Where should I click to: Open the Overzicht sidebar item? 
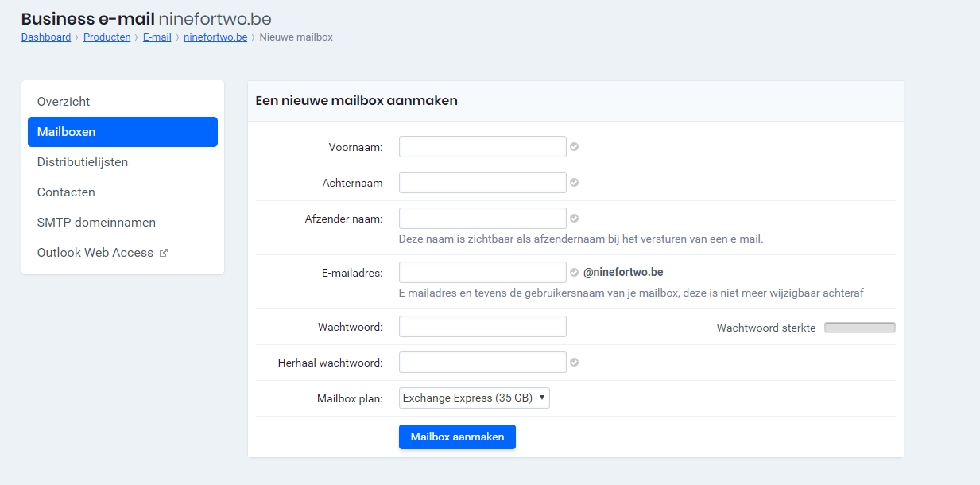(64, 102)
